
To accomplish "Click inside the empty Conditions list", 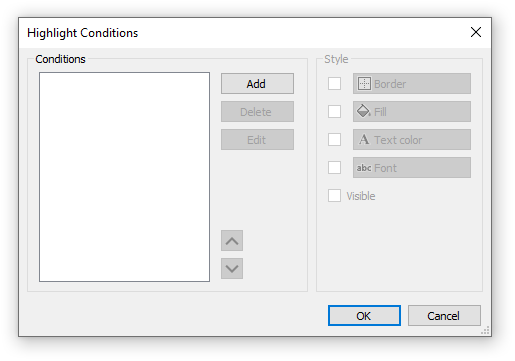I will click(x=124, y=177).
